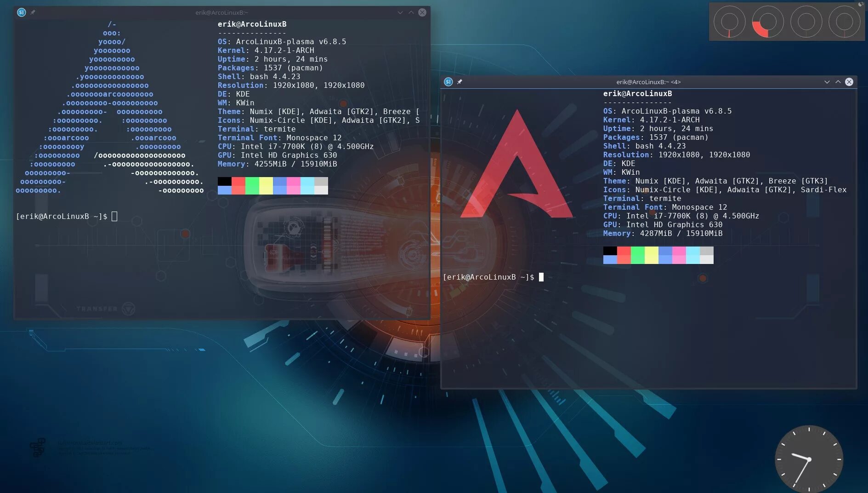868x493 pixels.
Task: Close the left terminal window
Action: pyautogui.click(x=422, y=12)
